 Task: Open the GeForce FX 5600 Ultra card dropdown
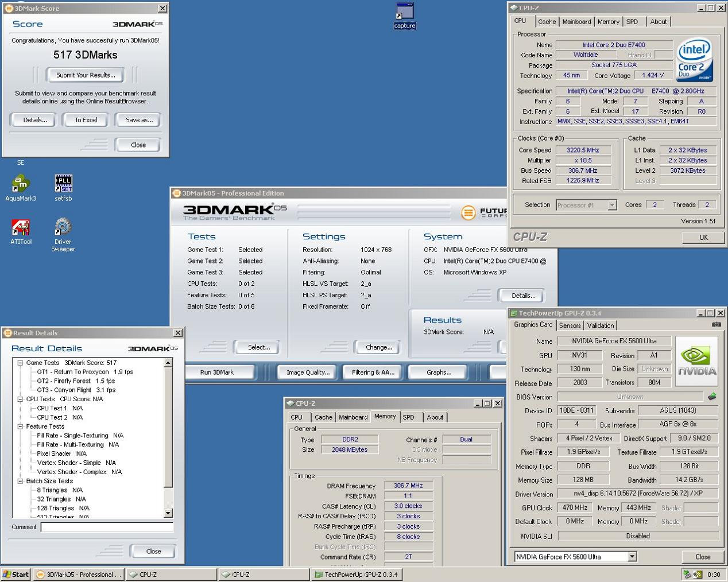point(632,557)
